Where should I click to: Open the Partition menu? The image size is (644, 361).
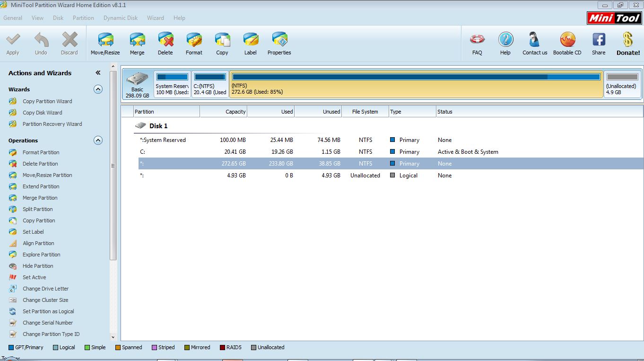click(83, 18)
